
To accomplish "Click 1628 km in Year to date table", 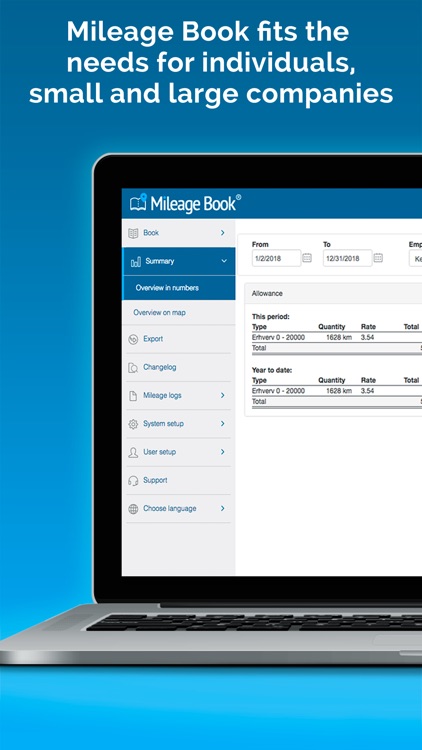I will point(339,391).
